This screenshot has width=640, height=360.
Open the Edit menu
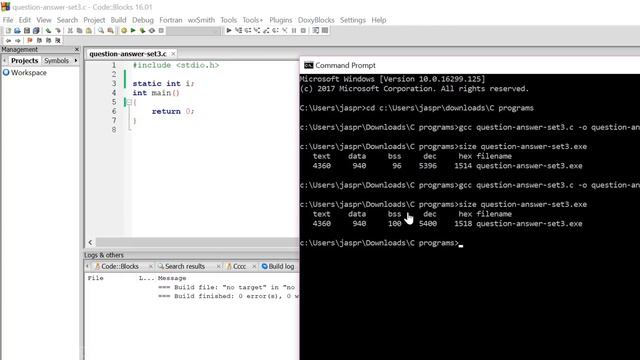24,20
